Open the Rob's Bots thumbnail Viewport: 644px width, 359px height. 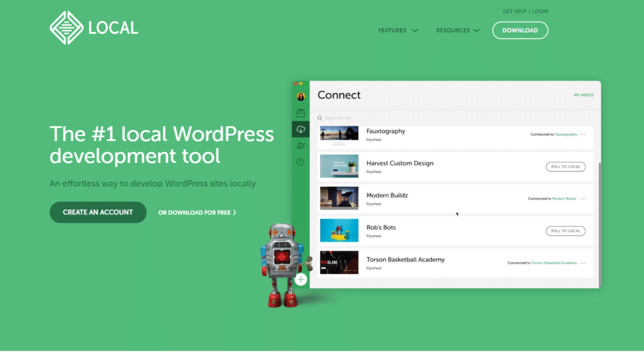point(339,230)
